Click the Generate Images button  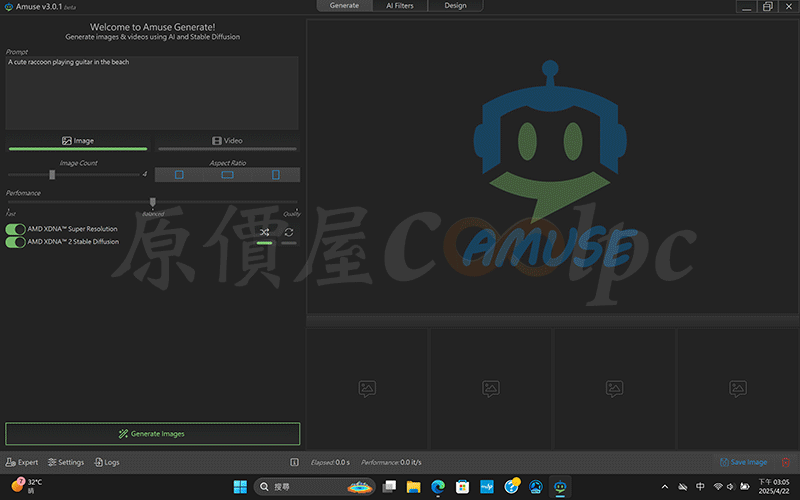point(153,434)
